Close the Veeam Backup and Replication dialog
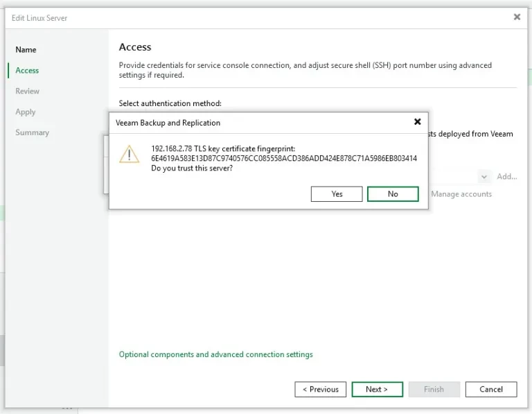Screen dimensions: 532x414 pos(418,121)
